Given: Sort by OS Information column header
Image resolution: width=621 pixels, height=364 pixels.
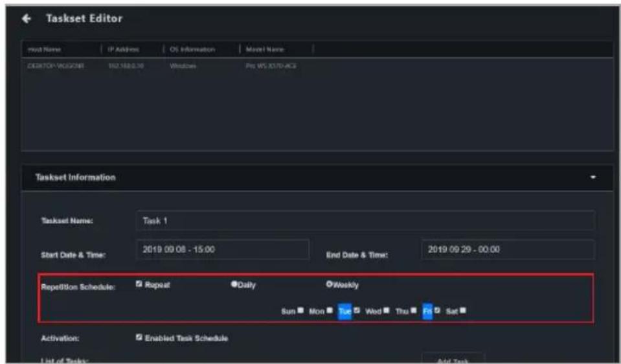Looking at the screenshot, I should [192, 49].
